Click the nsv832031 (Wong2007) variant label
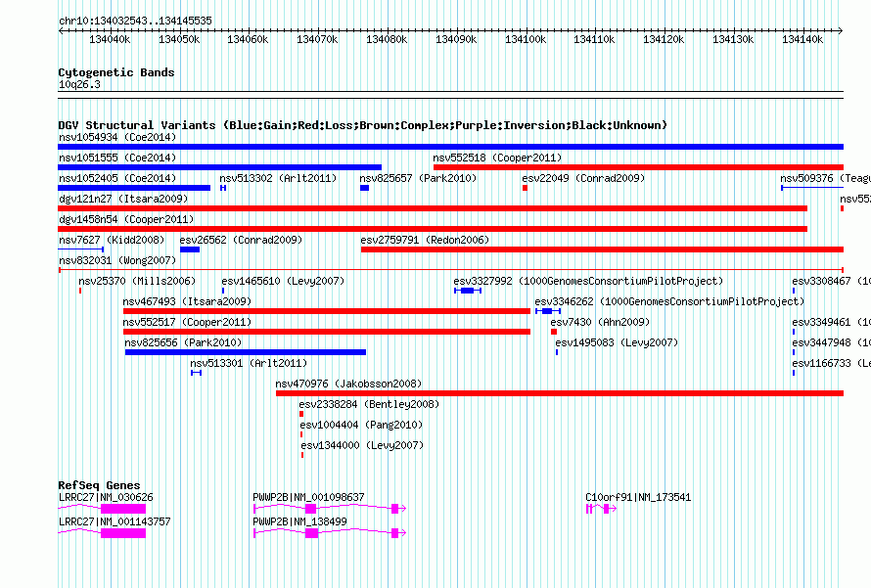 [117, 260]
